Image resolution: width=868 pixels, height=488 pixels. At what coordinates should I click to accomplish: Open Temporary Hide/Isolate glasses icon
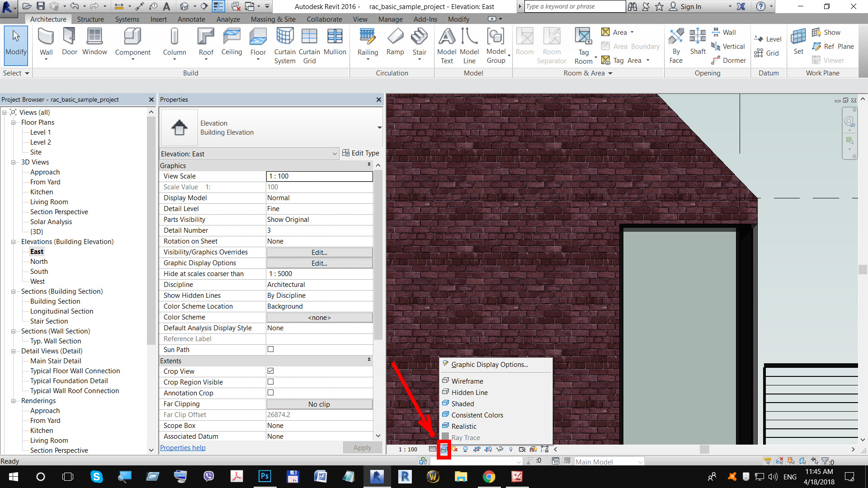point(500,449)
